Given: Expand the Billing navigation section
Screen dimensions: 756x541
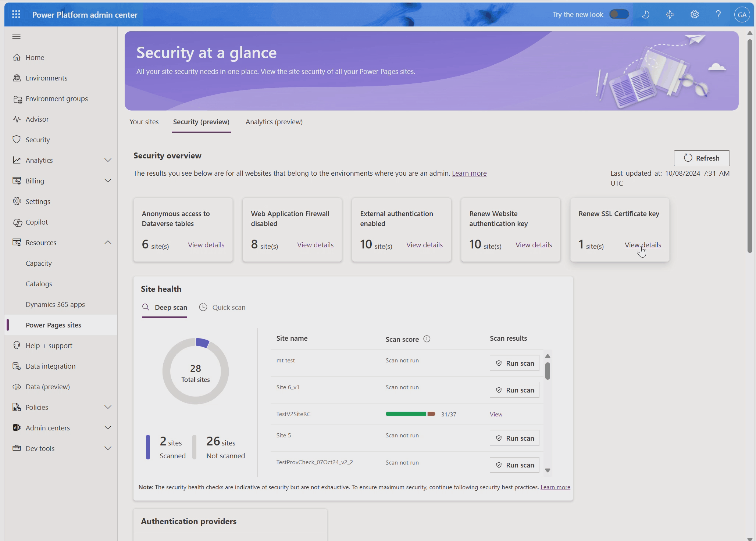Looking at the screenshot, I should tap(108, 181).
